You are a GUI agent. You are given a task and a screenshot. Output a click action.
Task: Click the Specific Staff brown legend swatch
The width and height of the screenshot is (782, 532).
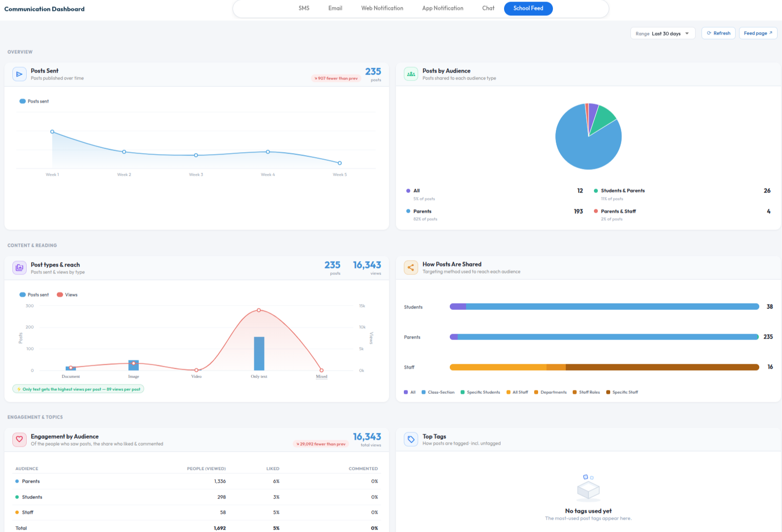pos(608,392)
